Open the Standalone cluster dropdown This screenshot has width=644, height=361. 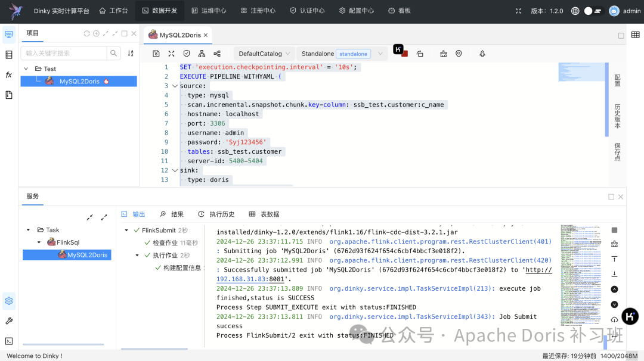pos(342,54)
